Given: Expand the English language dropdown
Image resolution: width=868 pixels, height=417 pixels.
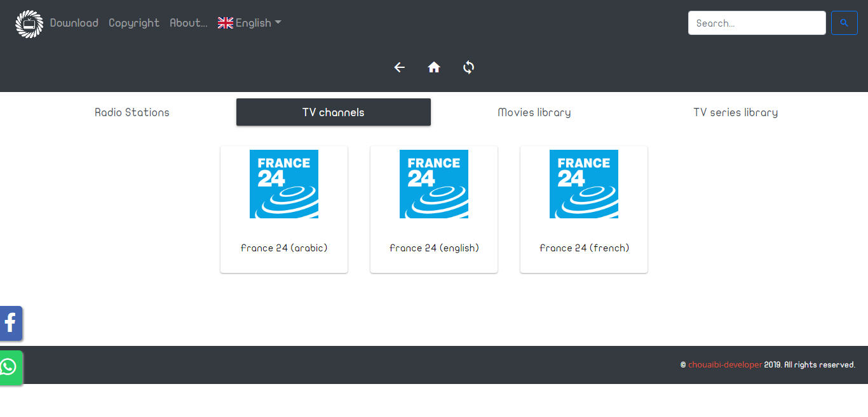Looking at the screenshot, I should point(250,23).
